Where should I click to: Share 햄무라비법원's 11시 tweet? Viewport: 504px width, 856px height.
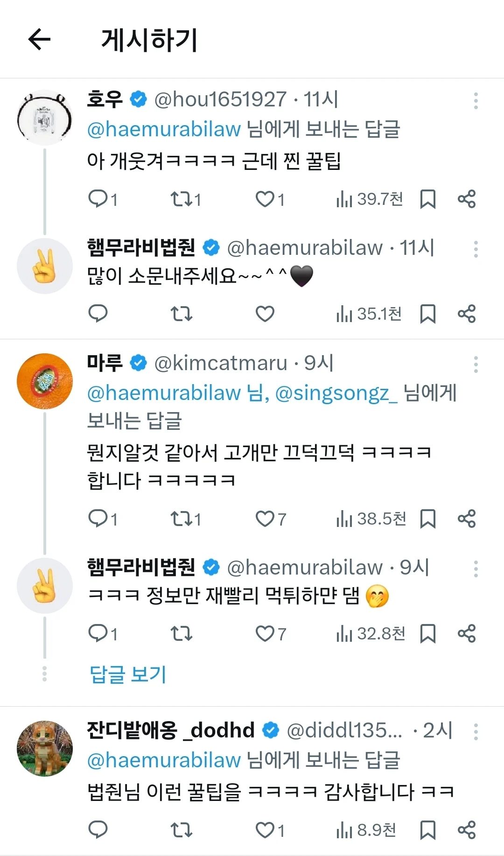coord(466,314)
